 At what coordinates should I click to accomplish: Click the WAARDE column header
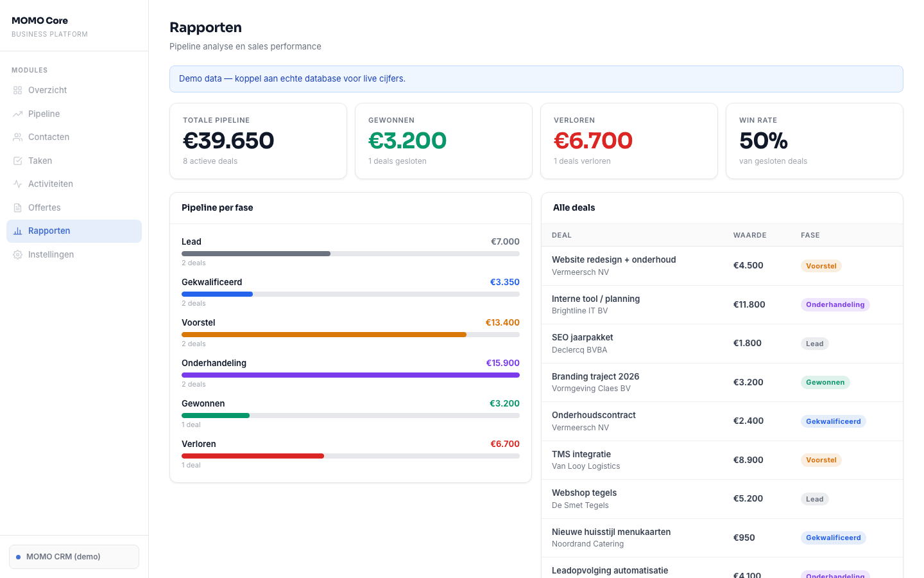pyautogui.click(x=749, y=235)
